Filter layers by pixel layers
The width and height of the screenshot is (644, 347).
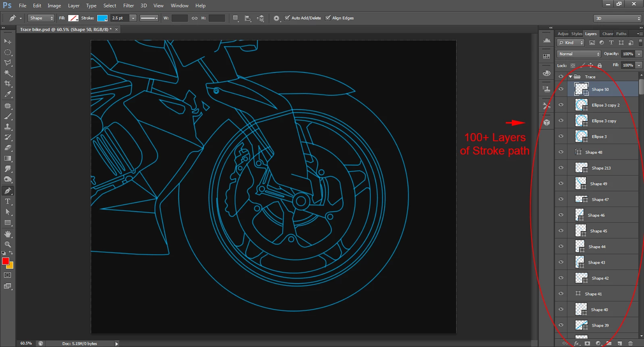point(592,43)
